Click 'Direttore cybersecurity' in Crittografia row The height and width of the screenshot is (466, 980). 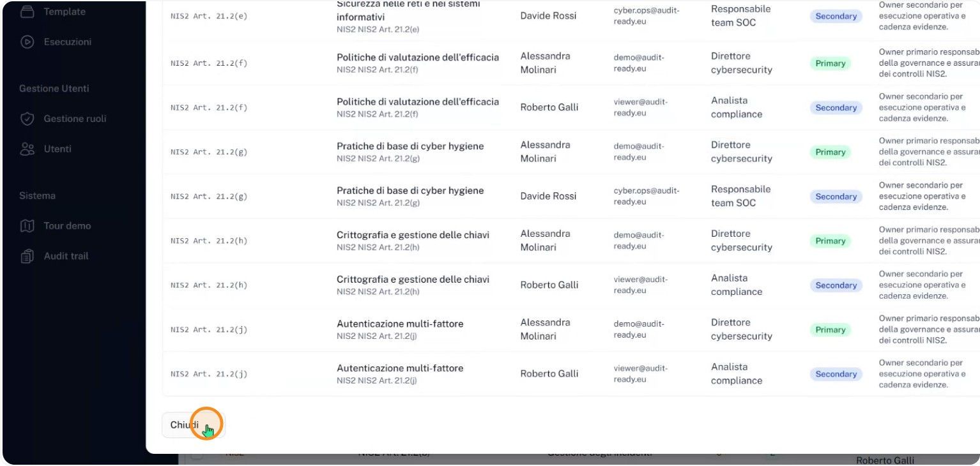pyautogui.click(x=742, y=240)
